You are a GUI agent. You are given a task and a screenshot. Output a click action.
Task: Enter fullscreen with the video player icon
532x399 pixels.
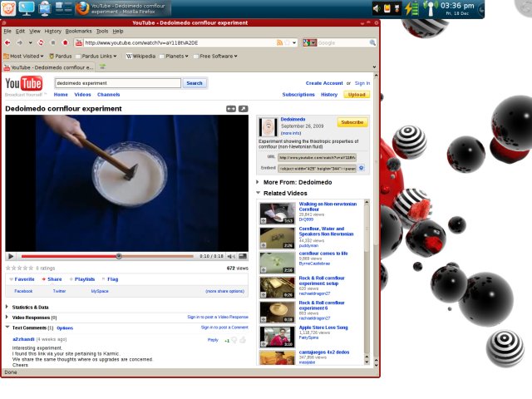(x=243, y=257)
